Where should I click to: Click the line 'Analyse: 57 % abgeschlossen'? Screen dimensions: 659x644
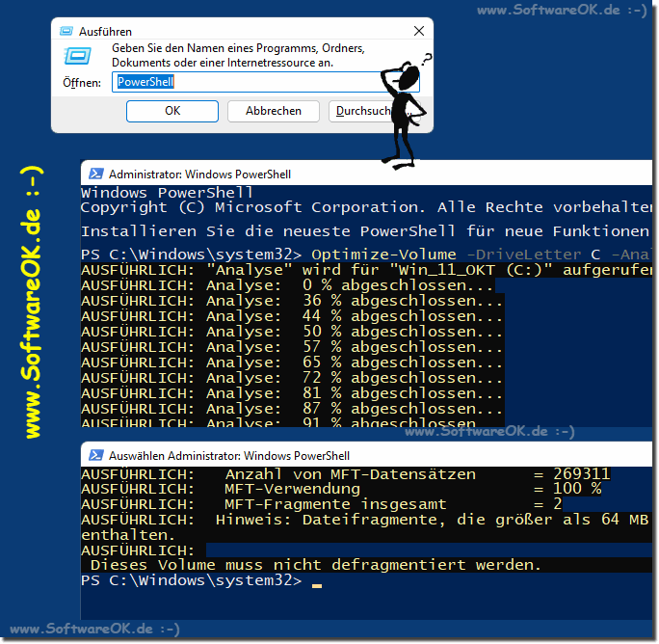(x=292, y=347)
